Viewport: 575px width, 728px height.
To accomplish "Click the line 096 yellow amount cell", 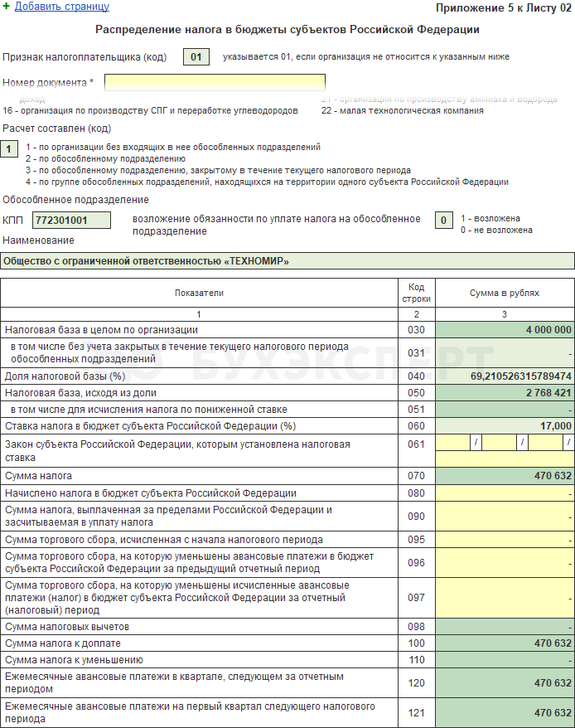I will pyautogui.click(x=505, y=563).
